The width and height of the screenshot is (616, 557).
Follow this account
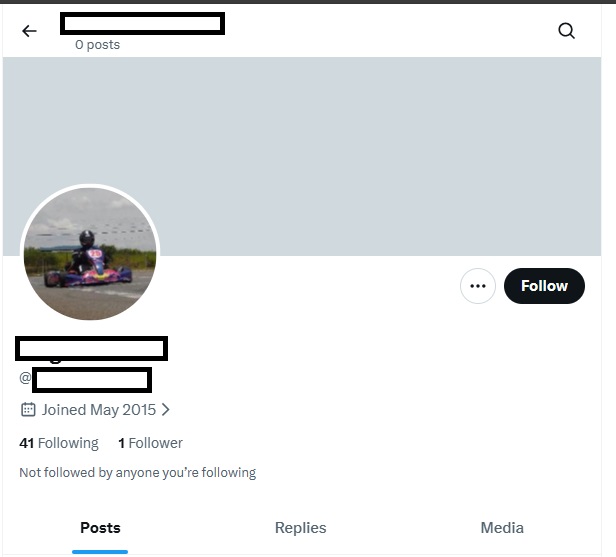click(544, 286)
